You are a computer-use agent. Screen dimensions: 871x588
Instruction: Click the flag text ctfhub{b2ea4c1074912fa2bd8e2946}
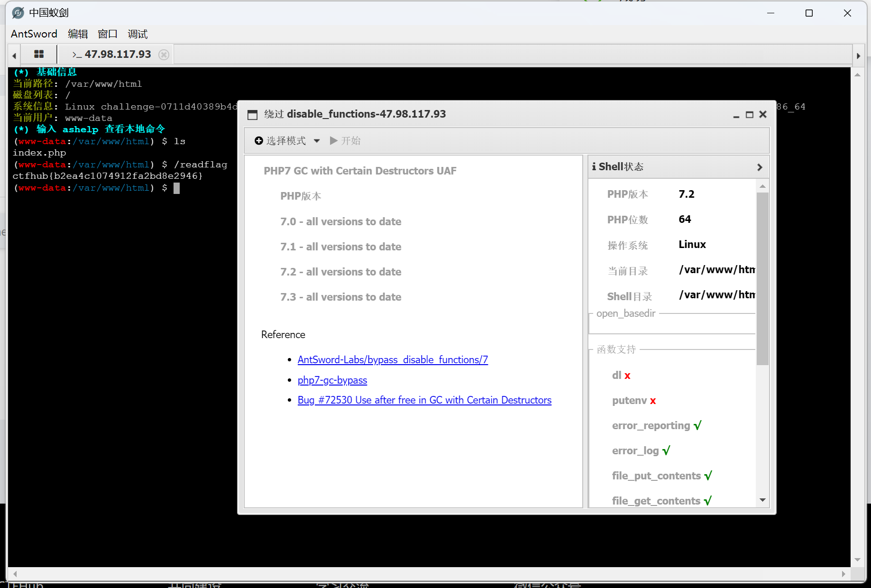pos(108,176)
